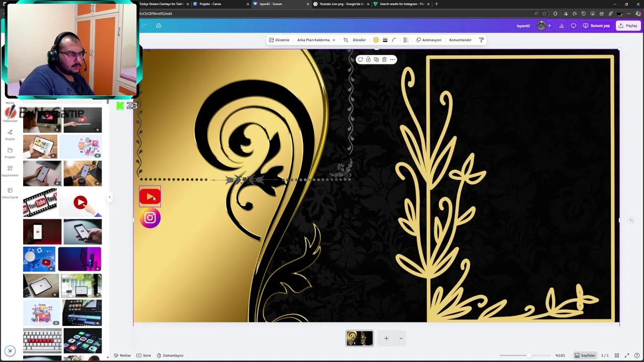The width and height of the screenshot is (644, 362).
Task: Open the Düzenle image edit menu
Action: 279,40
